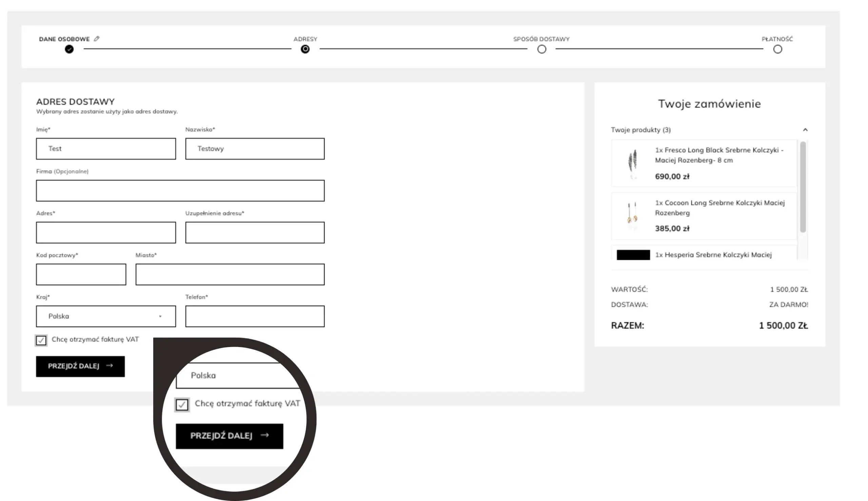
Task: Uncheck the Chcę otrzymać fakturę VAT checkbox
Action: click(x=41, y=340)
